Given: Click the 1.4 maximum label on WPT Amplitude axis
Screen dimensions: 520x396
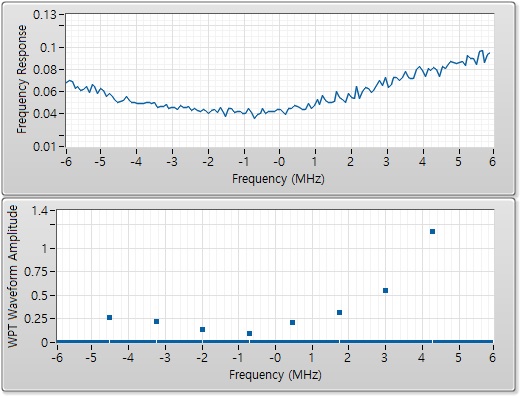Looking at the screenshot, I should 39,211.
